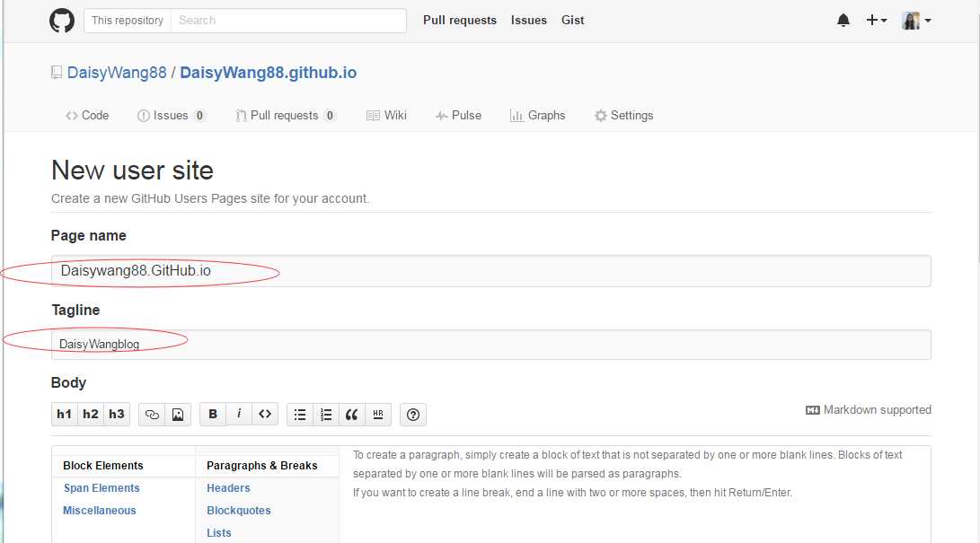Image resolution: width=980 pixels, height=543 pixels.
Task: Insert an h1 heading
Action: (x=65, y=415)
